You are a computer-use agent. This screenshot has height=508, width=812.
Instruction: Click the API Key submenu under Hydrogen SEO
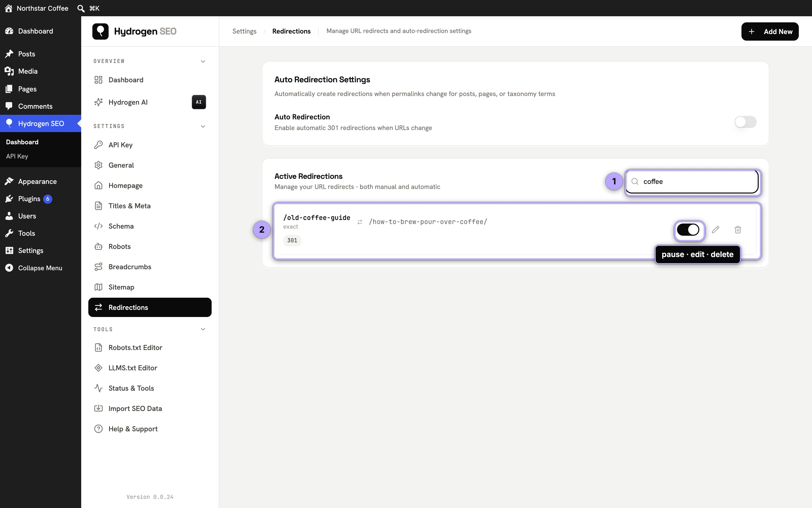point(17,156)
